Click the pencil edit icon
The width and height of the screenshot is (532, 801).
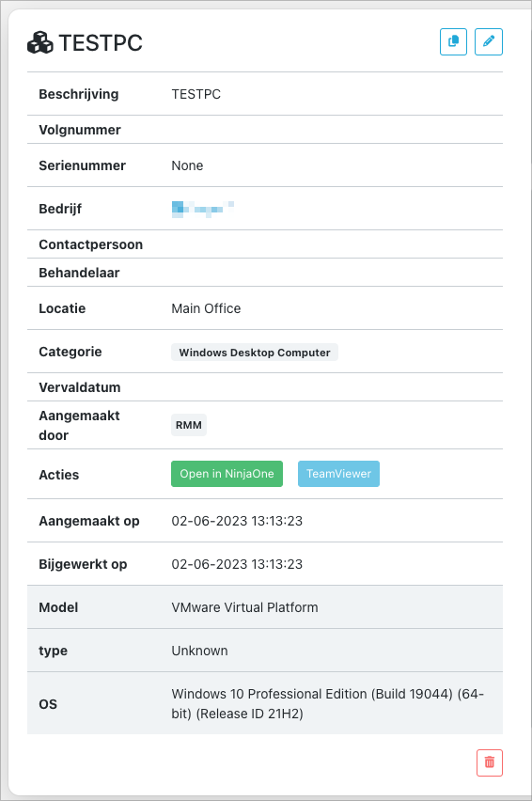click(489, 42)
